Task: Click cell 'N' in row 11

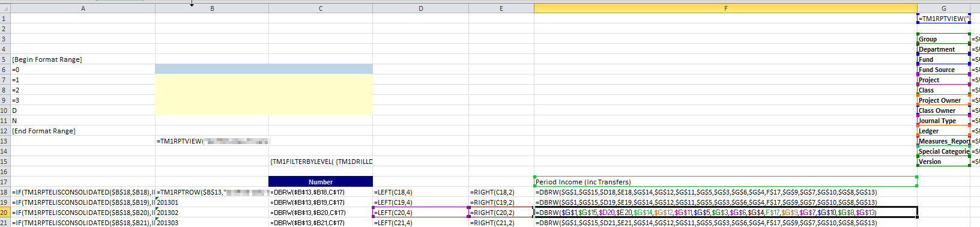Action: click(x=83, y=121)
